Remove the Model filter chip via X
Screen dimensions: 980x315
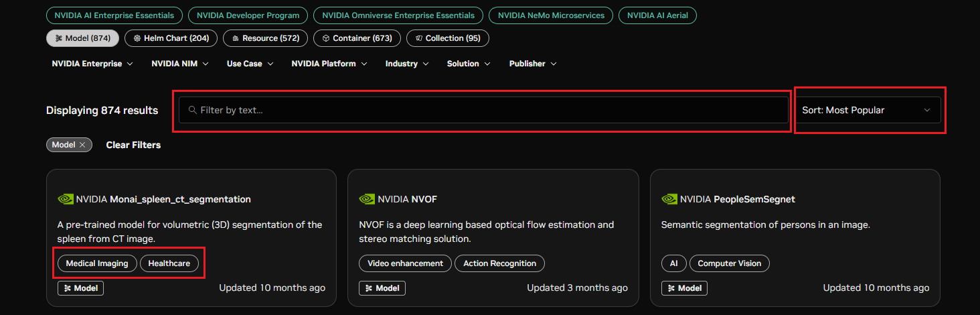point(82,145)
